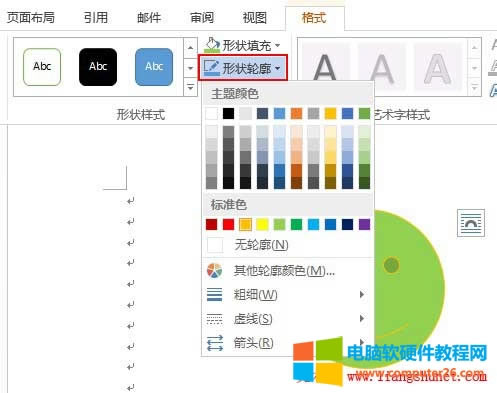Click the Shape Fill paint bucket icon
The image size is (497, 393).
click(212, 45)
